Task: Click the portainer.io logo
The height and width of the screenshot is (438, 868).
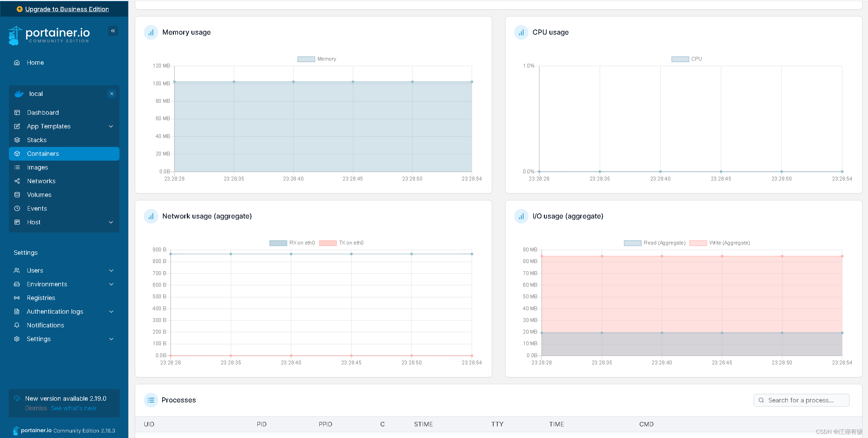Action: coord(49,35)
